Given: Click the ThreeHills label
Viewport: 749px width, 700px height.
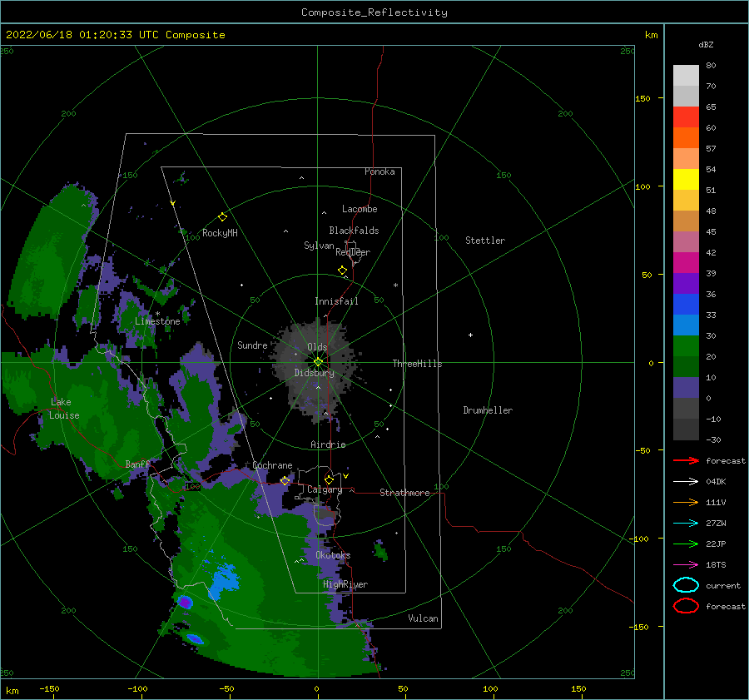Looking at the screenshot, I should click(418, 364).
